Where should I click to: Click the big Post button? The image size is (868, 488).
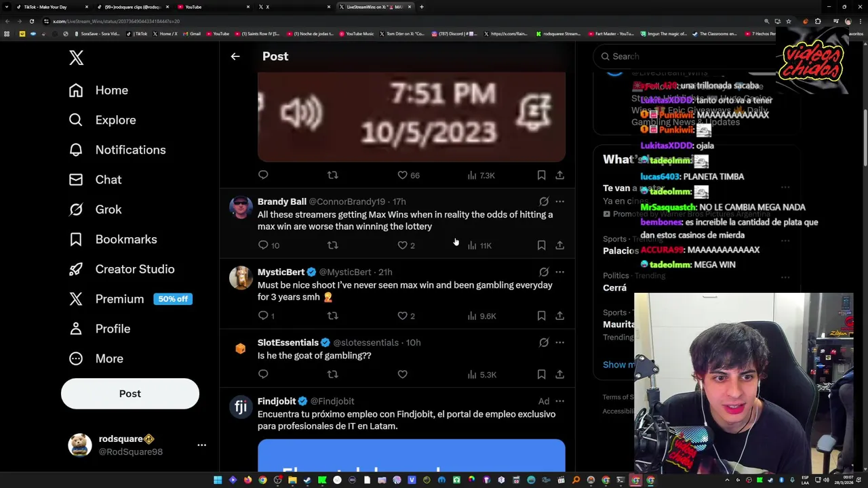pyautogui.click(x=130, y=394)
